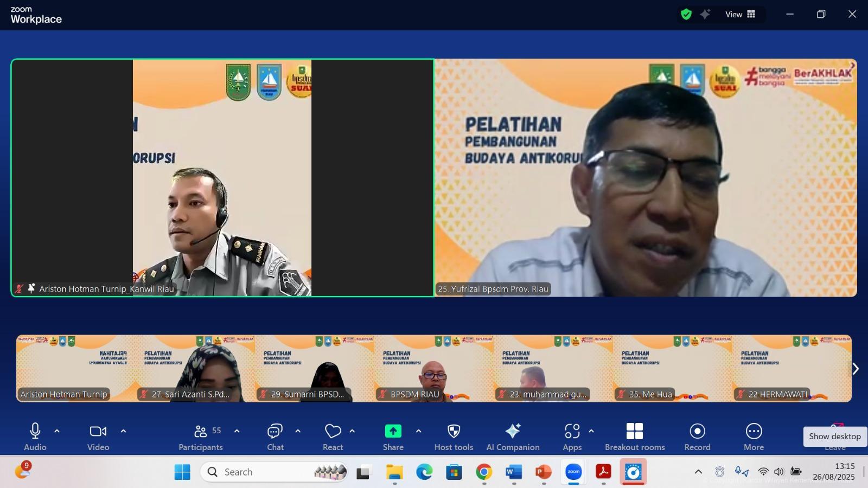
Task: Click the green encryption shield icon
Action: click(x=686, y=15)
